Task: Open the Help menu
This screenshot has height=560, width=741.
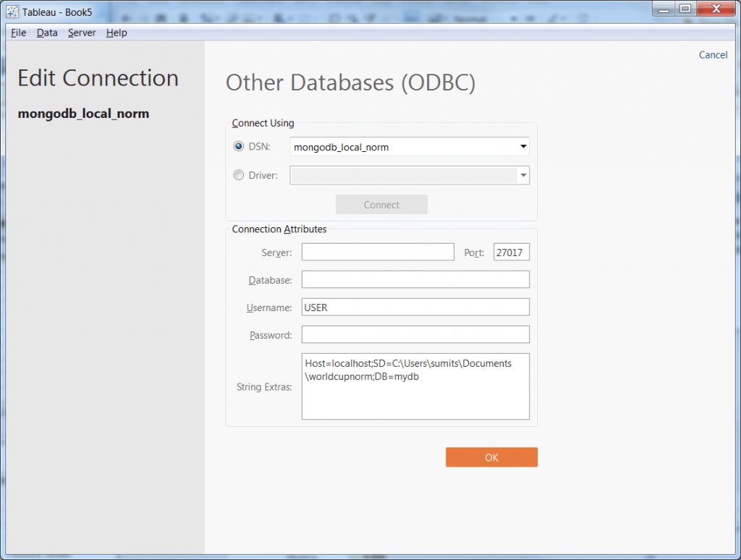Action: point(116,33)
